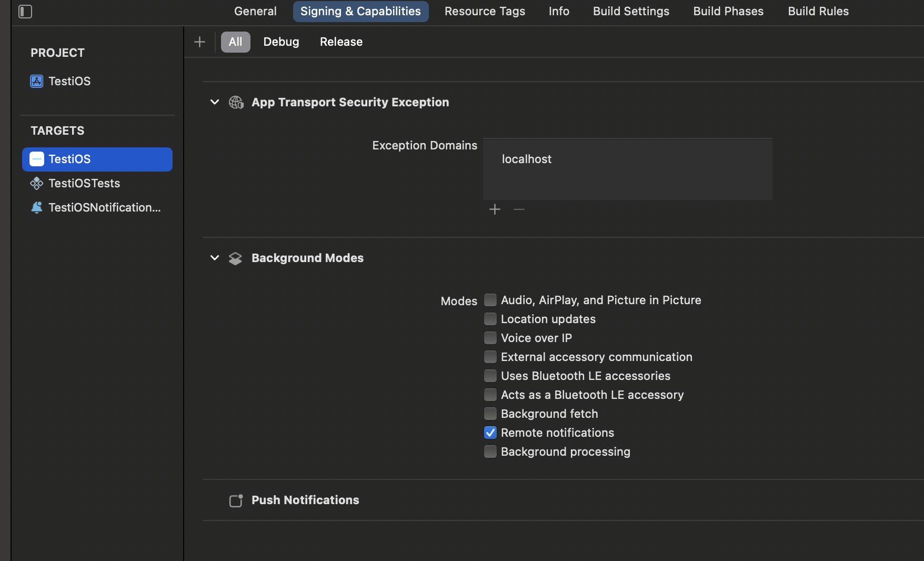Click the TestiOS project blueprint icon
Viewport: 924px width, 561px height.
coord(36,81)
